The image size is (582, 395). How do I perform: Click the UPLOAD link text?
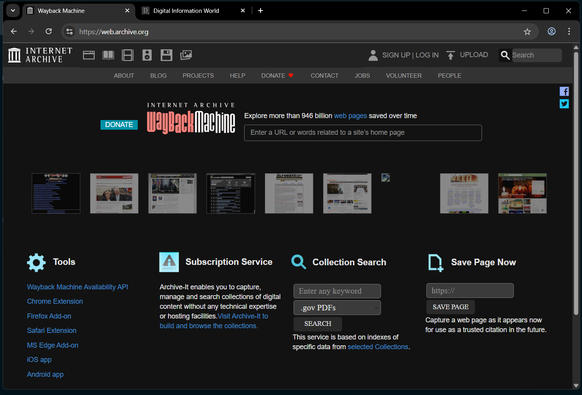(474, 55)
